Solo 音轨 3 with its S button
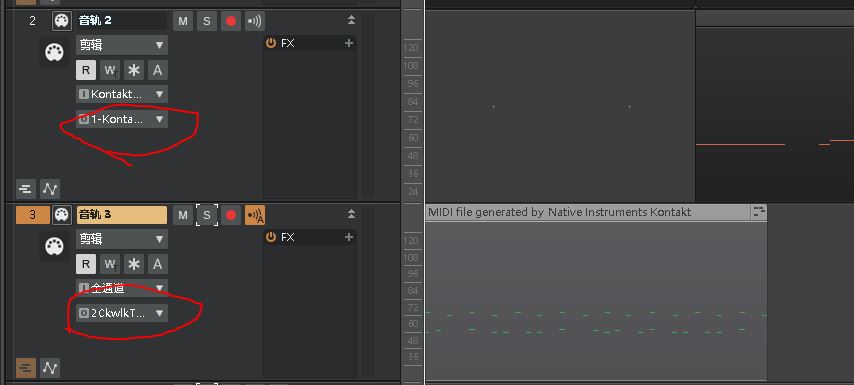The image size is (854, 385). [206, 215]
